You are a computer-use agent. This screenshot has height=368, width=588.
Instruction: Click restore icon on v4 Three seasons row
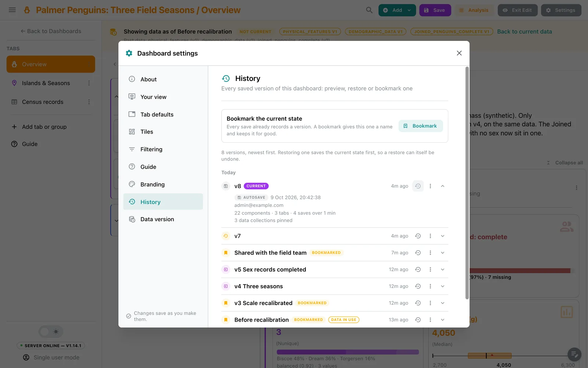point(418,286)
